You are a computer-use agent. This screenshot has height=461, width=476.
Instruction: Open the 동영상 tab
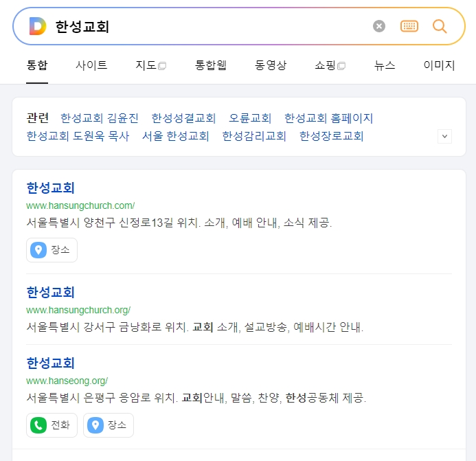point(271,65)
